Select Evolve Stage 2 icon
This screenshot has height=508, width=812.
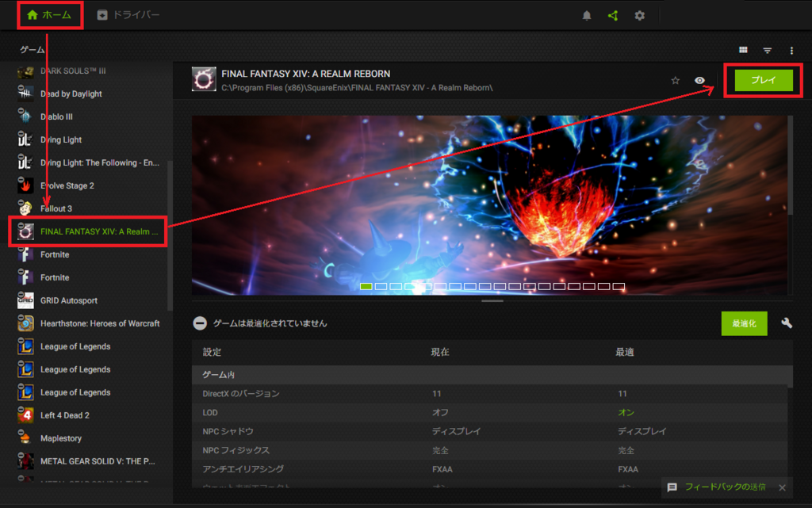coord(25,185)
